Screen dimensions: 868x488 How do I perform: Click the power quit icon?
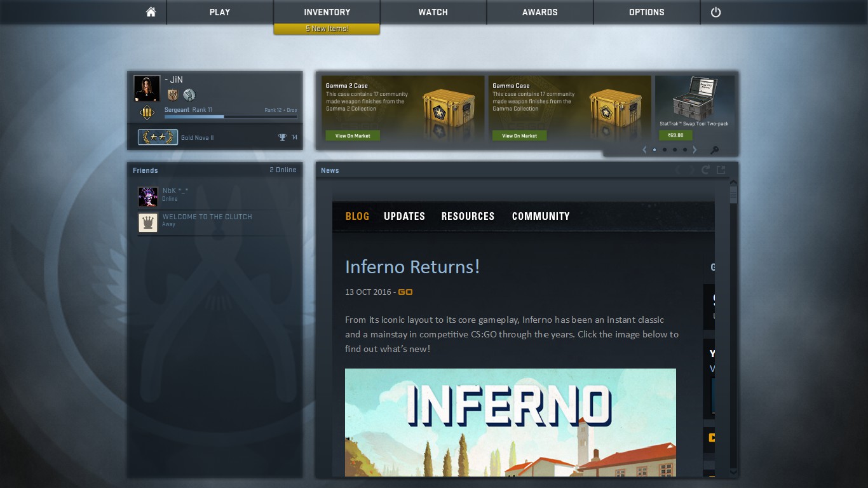click(x=715, y=12)
